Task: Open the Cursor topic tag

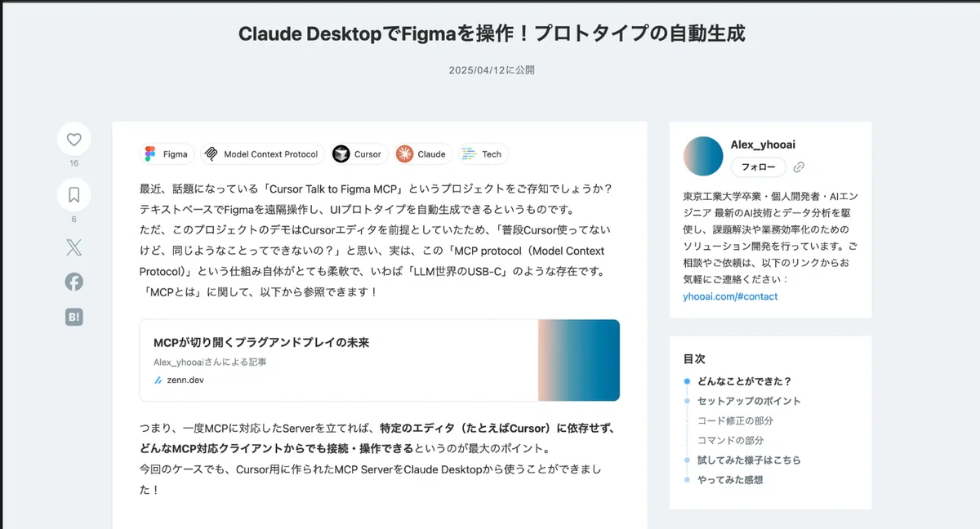Action: point(359,154)
